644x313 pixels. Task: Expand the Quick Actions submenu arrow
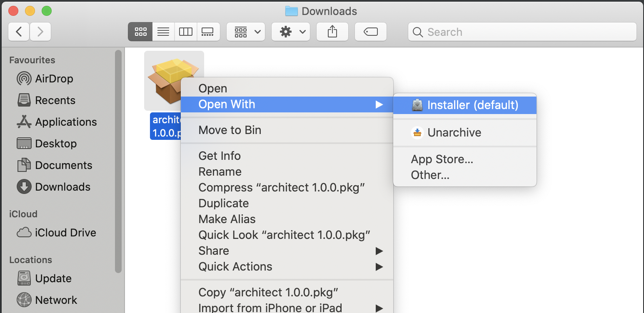(379, 267)
